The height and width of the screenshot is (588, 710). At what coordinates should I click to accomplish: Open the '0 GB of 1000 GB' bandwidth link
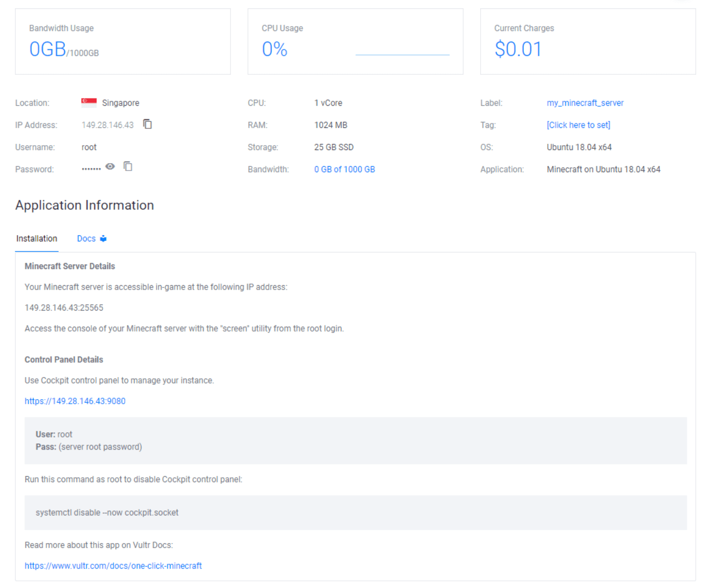coord(344,169)
